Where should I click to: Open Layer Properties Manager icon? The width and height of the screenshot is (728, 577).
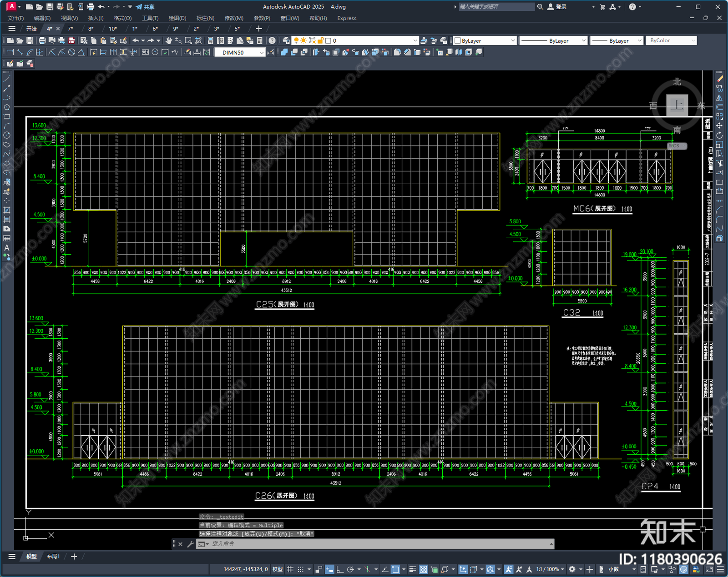tap(286, 40)
